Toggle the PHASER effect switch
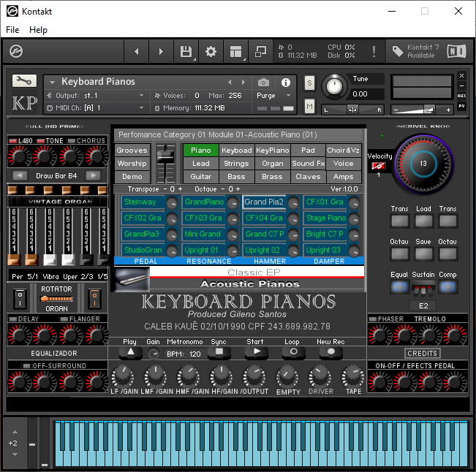The image size is (476, 472). pyautogui.click(x=372, y=319)
